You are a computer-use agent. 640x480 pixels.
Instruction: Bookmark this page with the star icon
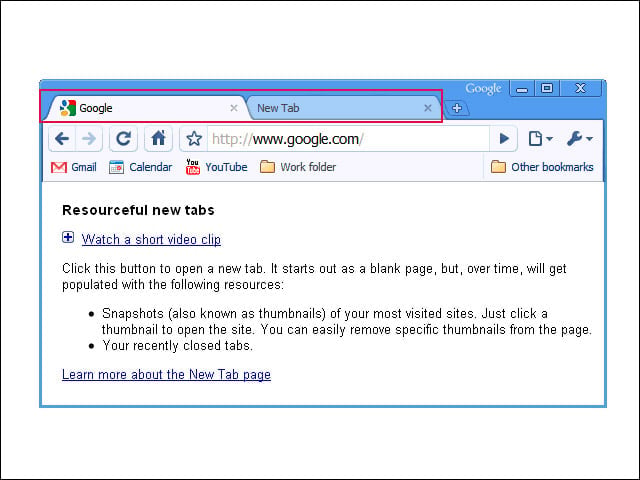point(194,139)
